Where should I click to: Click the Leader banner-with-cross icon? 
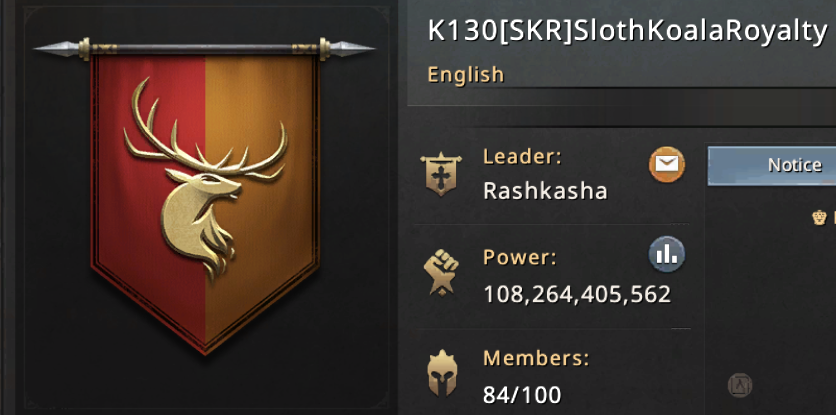(440, 173)
